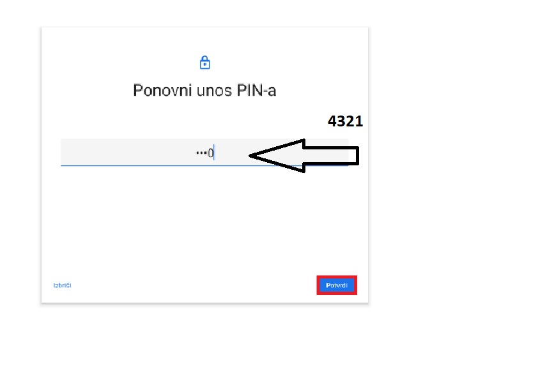
Task: Click the masked dots in PIN field
Action: click(x=201, y=153)
